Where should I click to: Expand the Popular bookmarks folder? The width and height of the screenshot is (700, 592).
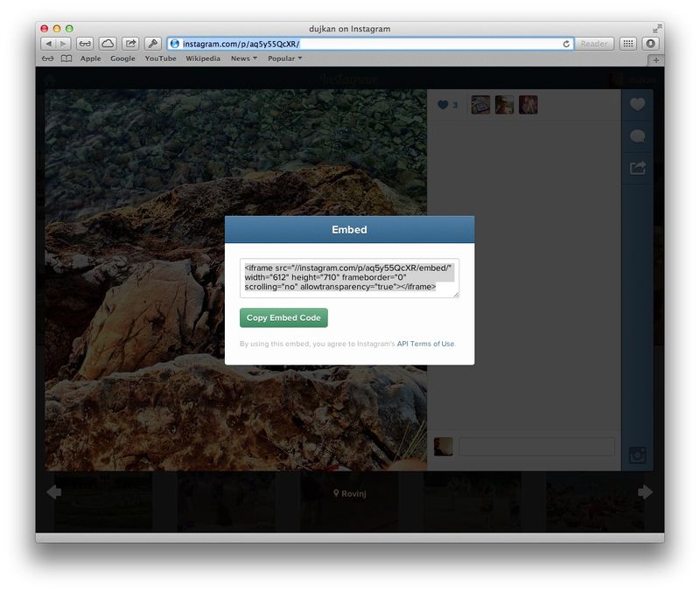(285, 59)
